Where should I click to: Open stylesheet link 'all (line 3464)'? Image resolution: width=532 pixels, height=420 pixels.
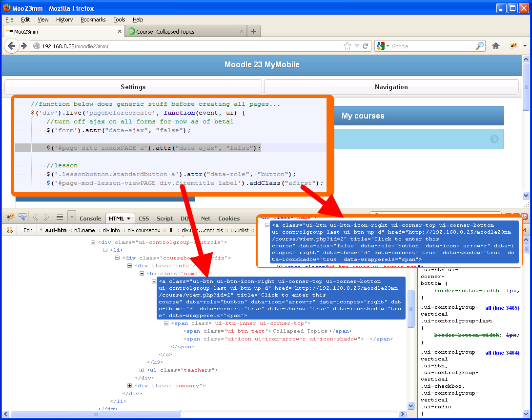click(x=502, y=353)
